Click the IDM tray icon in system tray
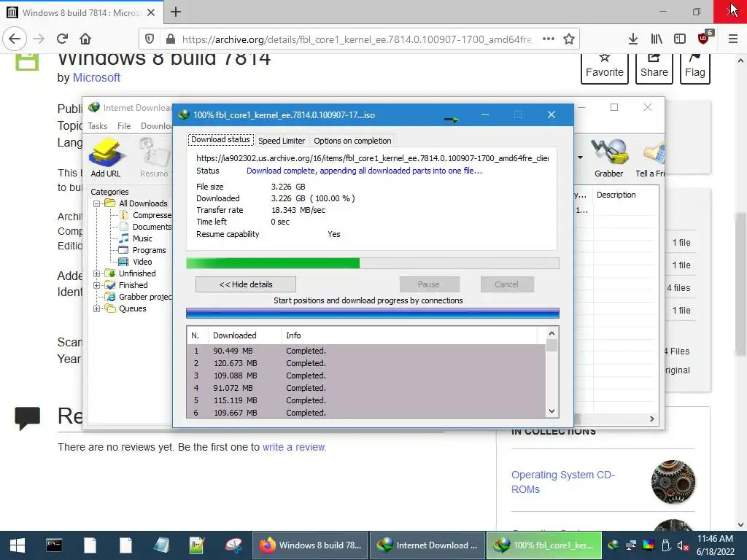 tap(613, 545)
